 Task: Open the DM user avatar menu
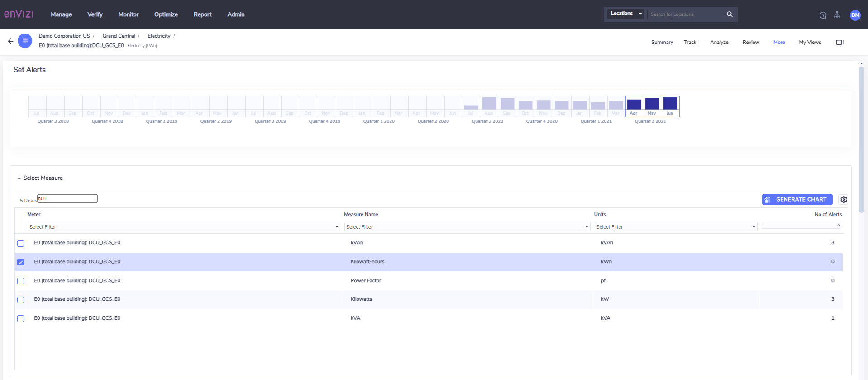click(855, 15)
